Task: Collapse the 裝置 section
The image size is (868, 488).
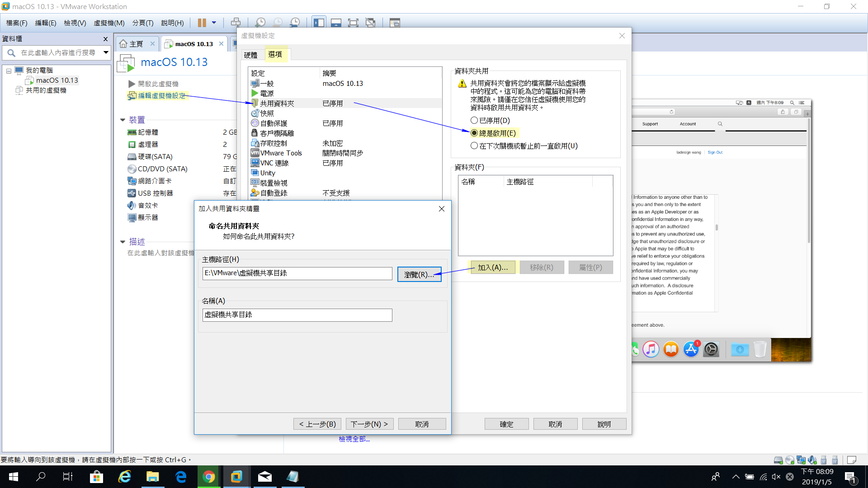Action: 123,120
